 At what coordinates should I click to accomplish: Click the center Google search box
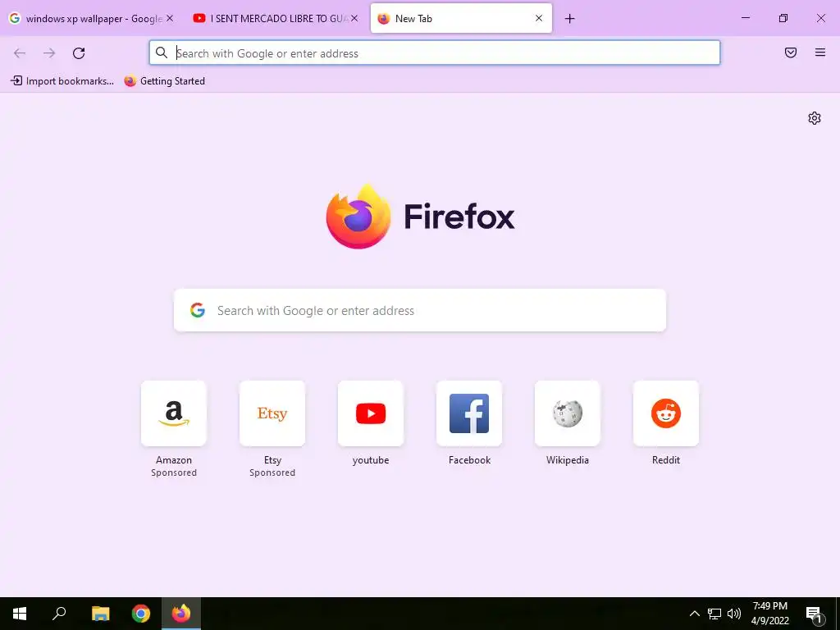coord(420,310)
